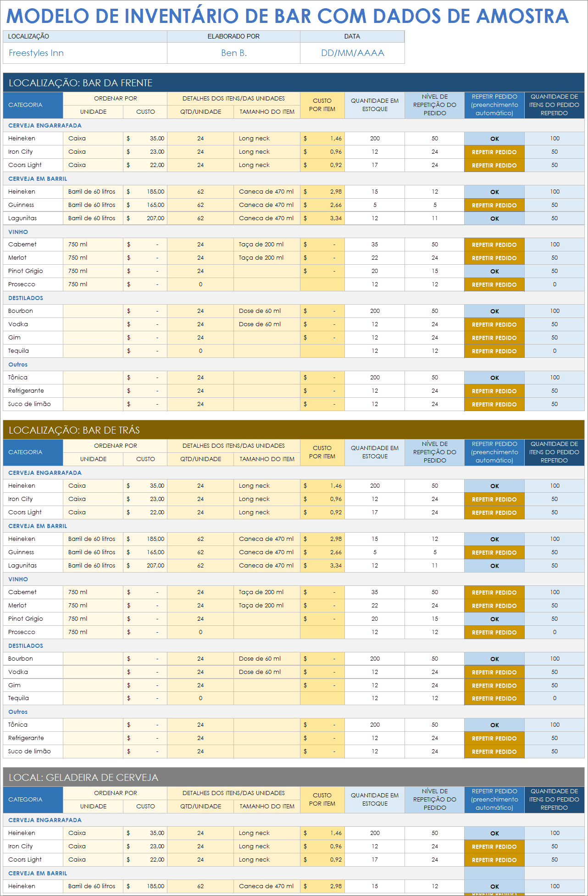Click Merlot stock 22 in Bar de Trás
This screenshot has height=896, width=588.
[x=375, y=606]
